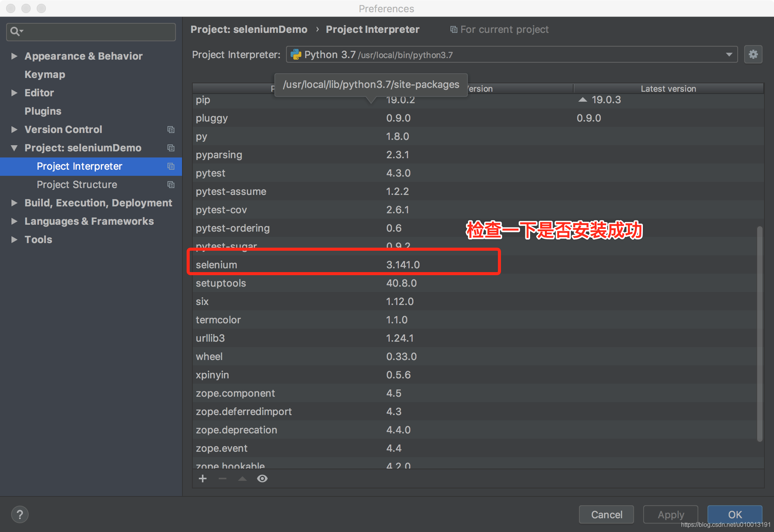This screenshot has height=532, width=774.
Task: Expand the Tools section
Action: (x=14, y=240)
